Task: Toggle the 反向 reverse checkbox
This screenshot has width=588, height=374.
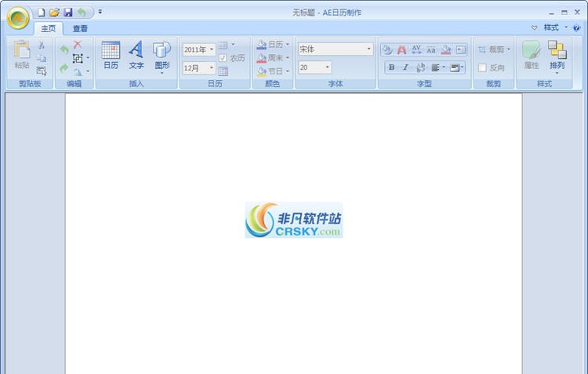Action: (483, 68)
